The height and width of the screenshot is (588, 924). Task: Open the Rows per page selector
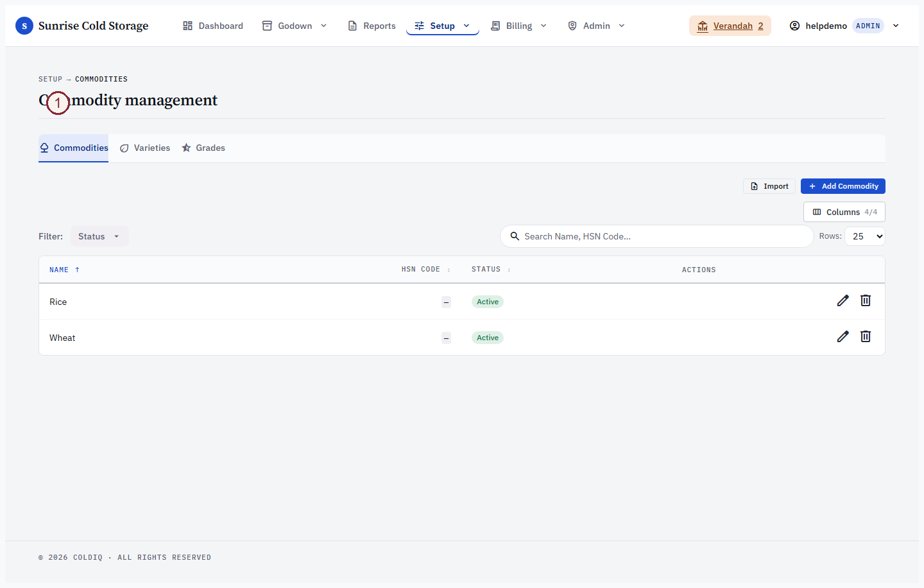[865, 236]
